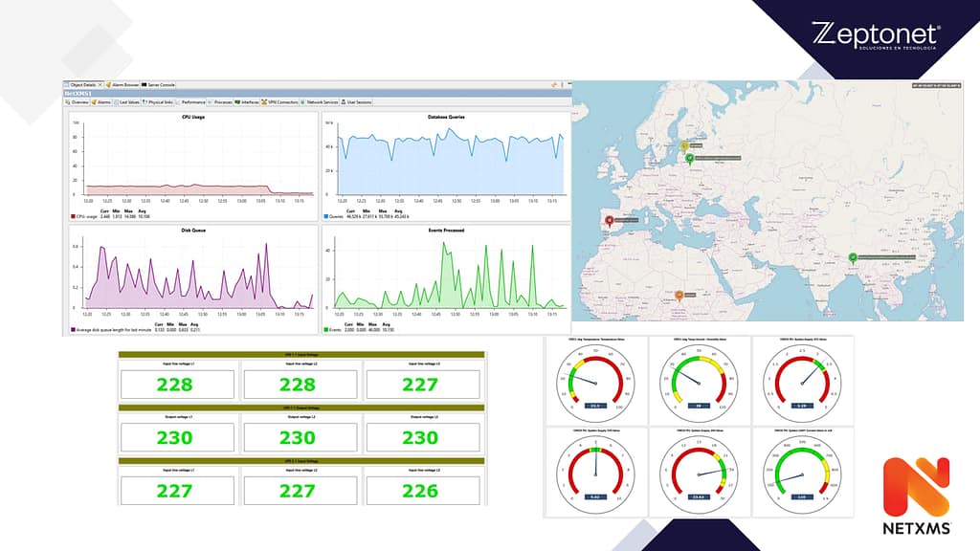
Task: Click the orange map marker in Africa
Action: [x=679, y=295]
